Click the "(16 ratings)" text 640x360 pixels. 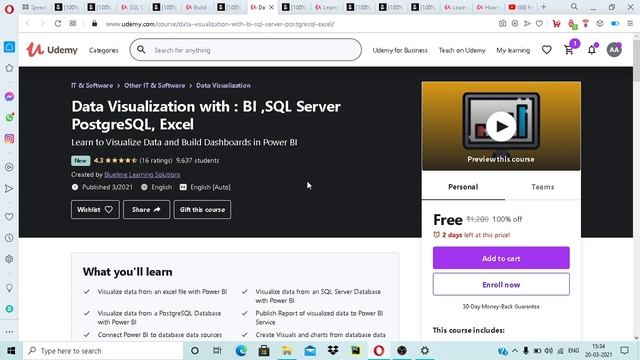pyautogui.click(x=156, y=160)
